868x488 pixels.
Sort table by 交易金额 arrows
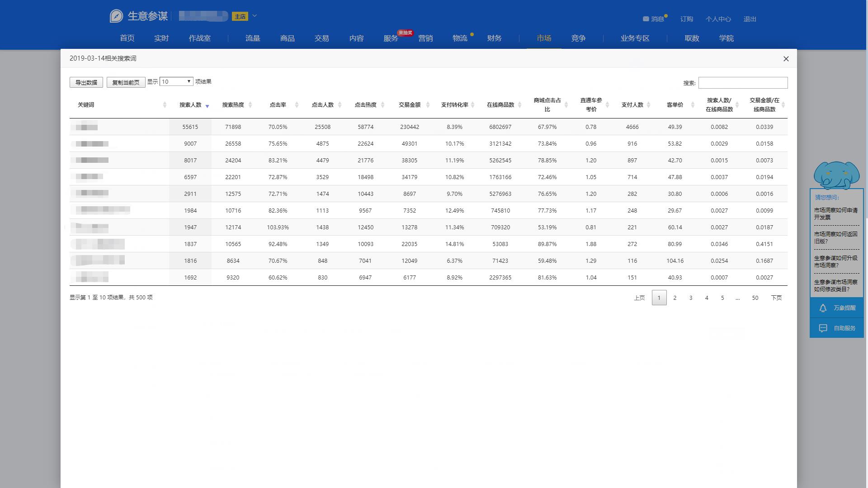coord(428,105)
